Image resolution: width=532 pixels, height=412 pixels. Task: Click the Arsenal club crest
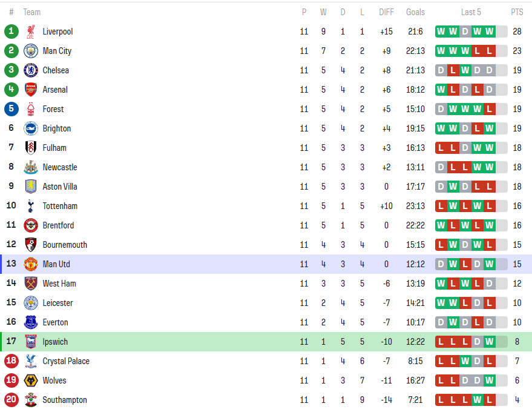(30, 90)
